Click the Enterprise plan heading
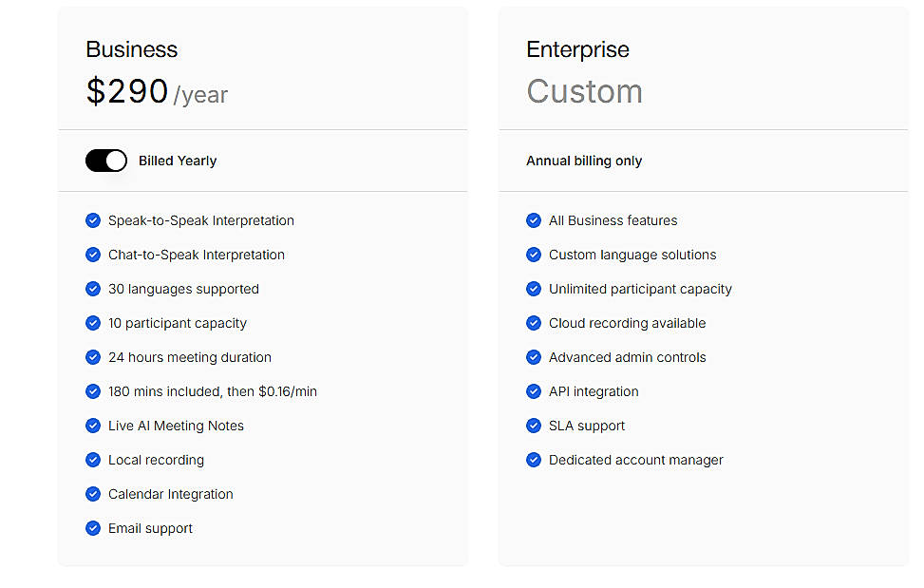 click(577, 49)
